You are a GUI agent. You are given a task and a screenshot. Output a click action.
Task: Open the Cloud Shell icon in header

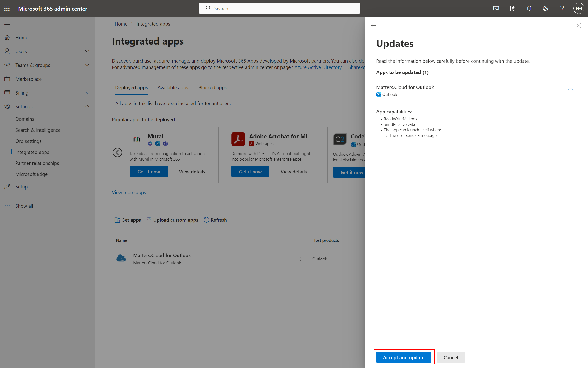tap(496, 8)
